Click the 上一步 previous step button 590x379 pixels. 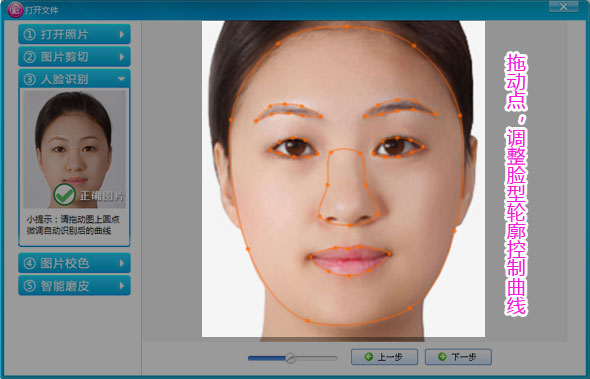[x=384, y=357]
